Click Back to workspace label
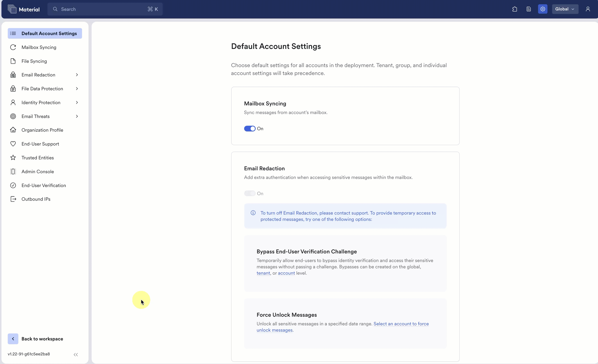The image size is (598, 364). tap(42, 339)
